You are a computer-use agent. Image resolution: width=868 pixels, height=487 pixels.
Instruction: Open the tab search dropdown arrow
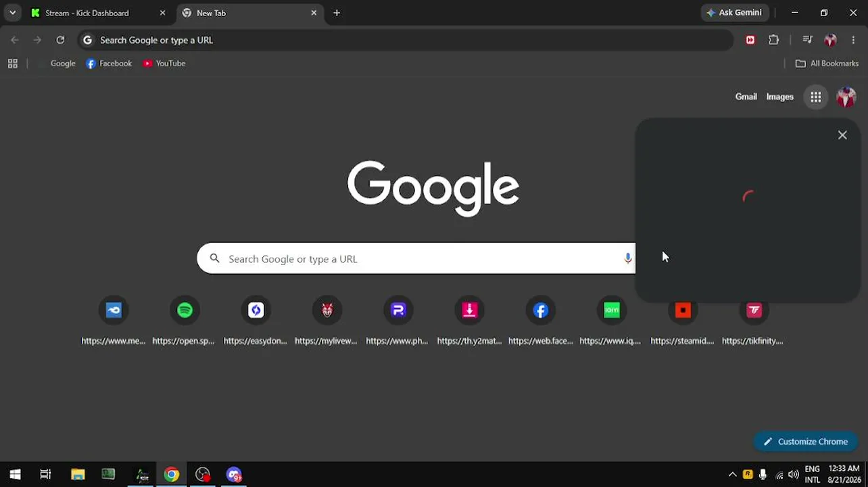(12, 13)
